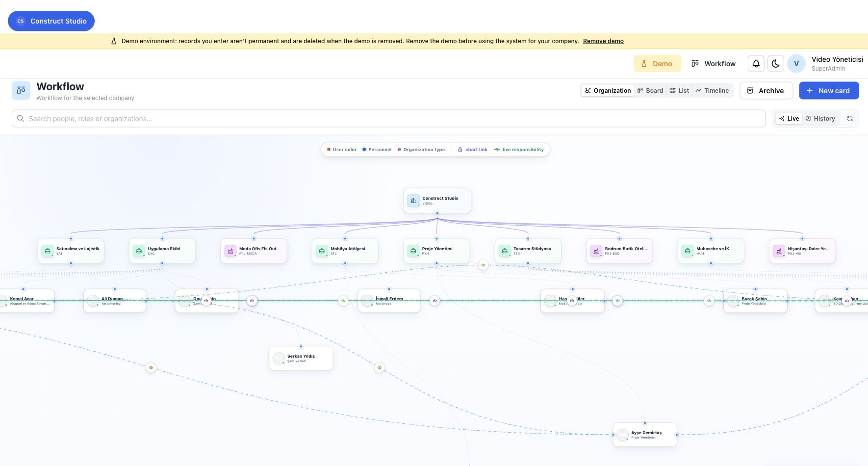Screen dimensions: 868x466
Task: Click the briefcase icon on Satınalma ve Lojistik
Action: [x=48, y=251]
